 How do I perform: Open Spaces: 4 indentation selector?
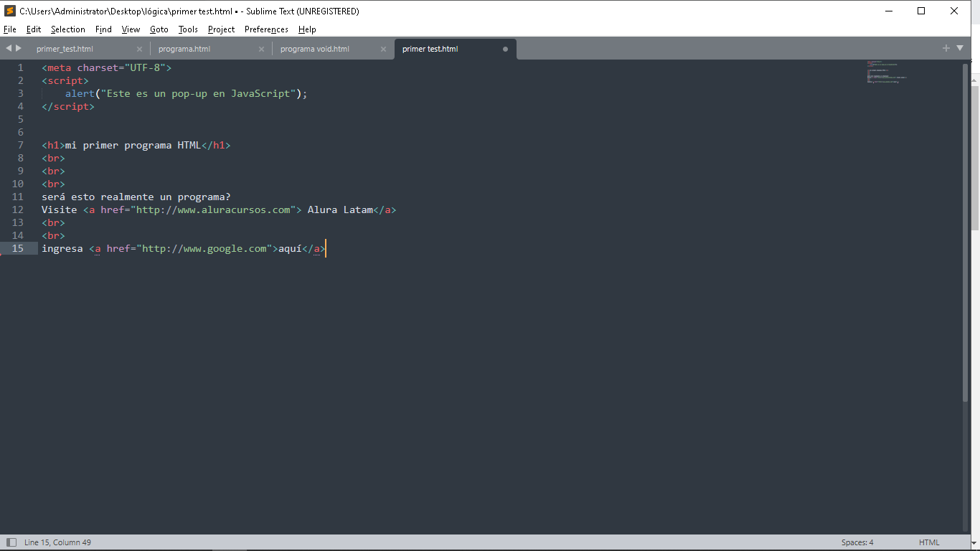click(857, 542)
